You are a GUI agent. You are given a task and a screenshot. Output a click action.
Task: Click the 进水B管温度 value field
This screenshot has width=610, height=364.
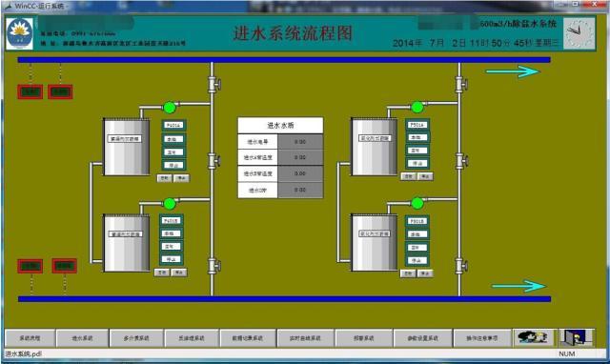pyautogui.click(x=300, y=173)
